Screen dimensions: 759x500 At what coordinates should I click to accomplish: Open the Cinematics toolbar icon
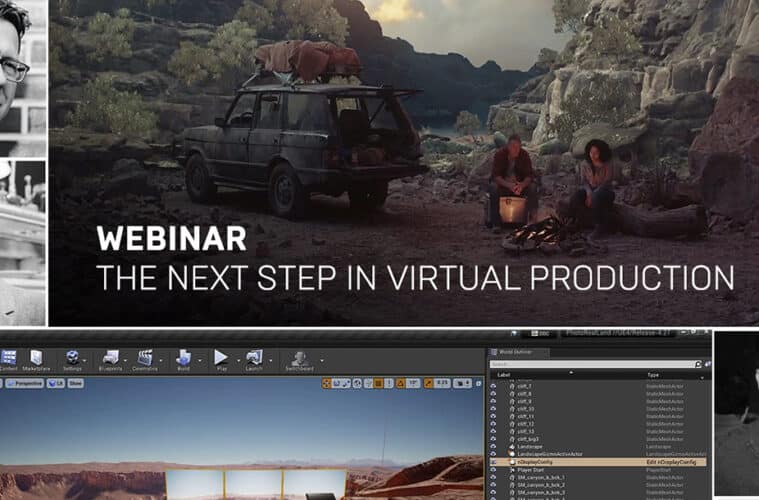[x=146, y=357]
